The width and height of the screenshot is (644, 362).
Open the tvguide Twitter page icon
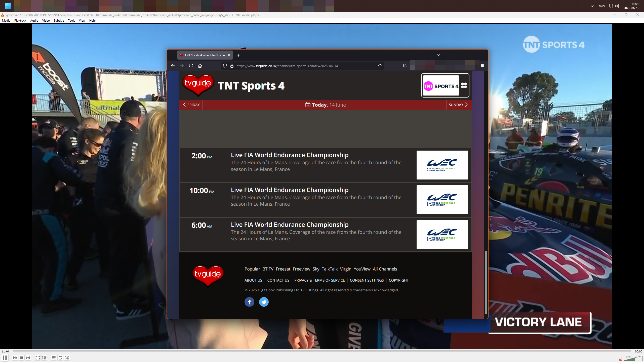pos(264,302)
